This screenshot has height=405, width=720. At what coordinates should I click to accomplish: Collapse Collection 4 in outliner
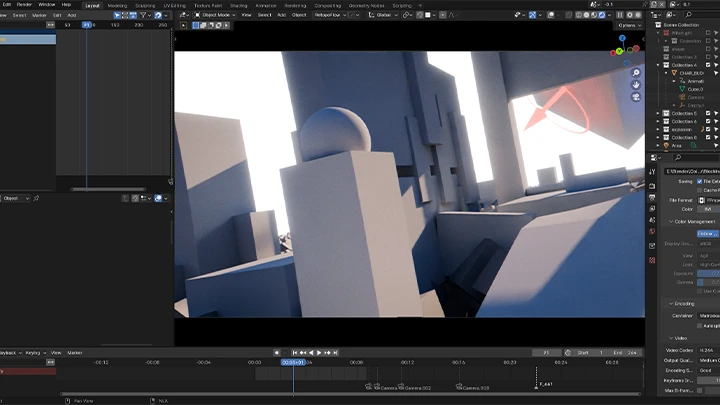tap(658, 65)
